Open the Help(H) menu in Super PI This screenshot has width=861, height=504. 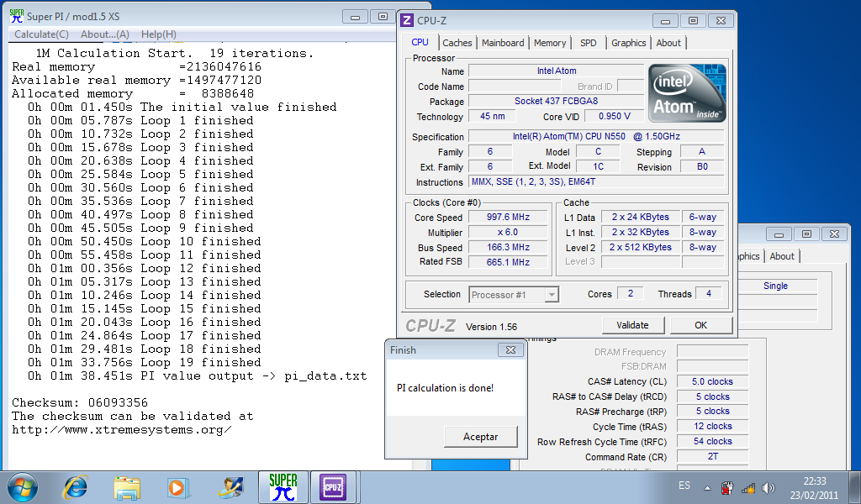point(159,34)
